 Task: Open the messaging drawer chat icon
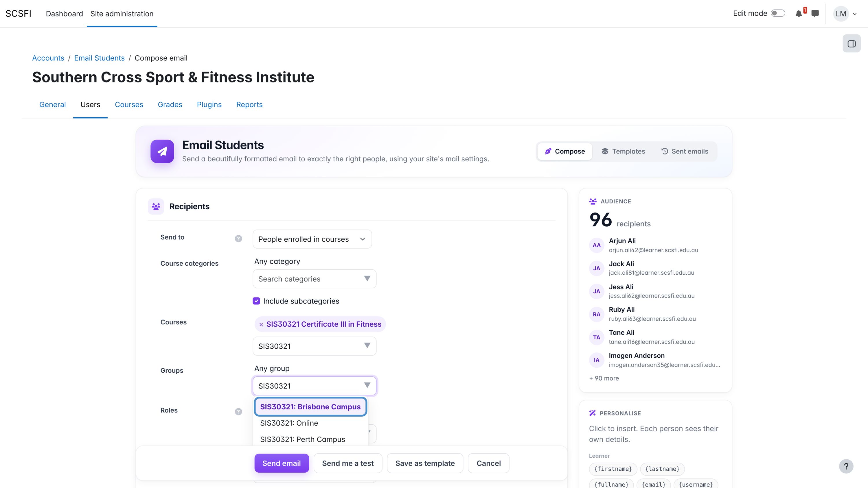(x=815, y=14)
